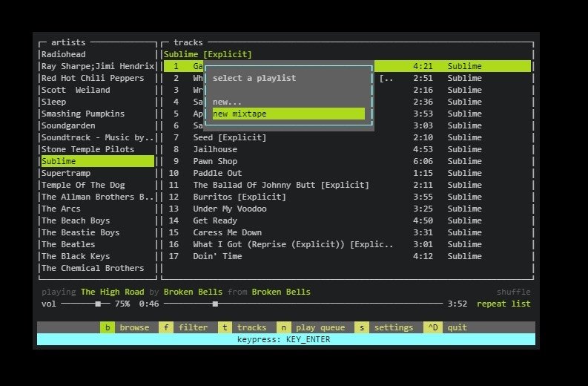The height and width of the screenshot is (386, 588).
Task: Select track 7 Seed [Explicit]
Action: point(347,137)
